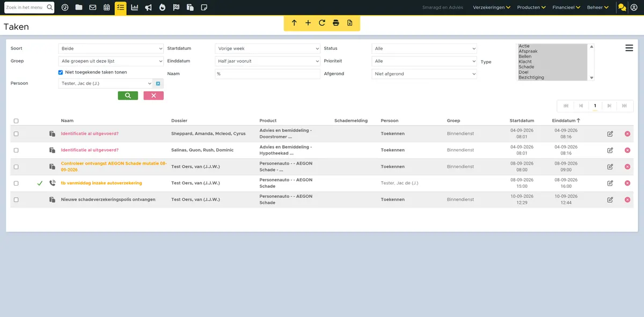
Task: Refresh the task list
Action: (x=322, y=23)
